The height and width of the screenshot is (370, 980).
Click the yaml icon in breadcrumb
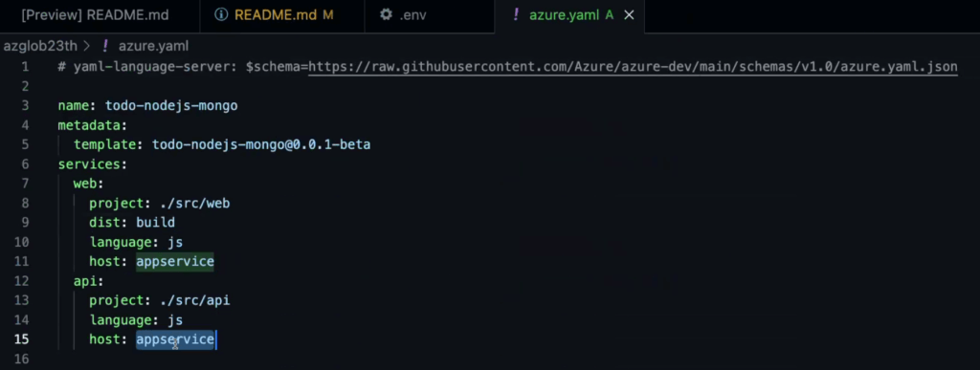[x=105, y=46]
